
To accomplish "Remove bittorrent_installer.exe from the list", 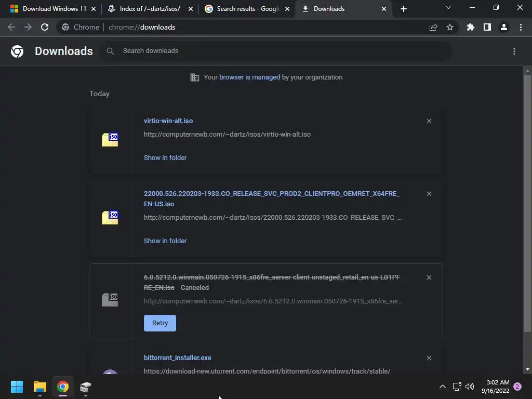I will click(429, 358).
